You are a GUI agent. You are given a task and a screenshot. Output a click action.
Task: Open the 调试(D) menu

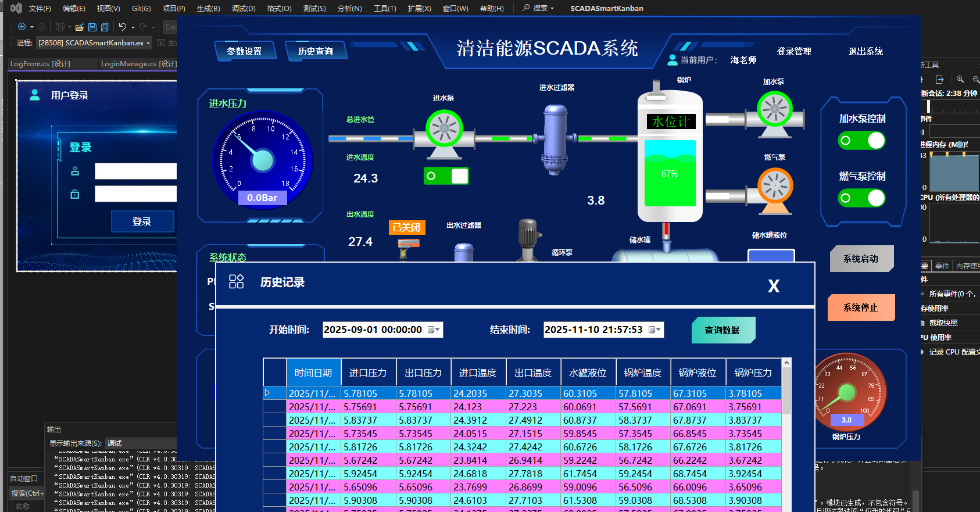[244, 9]
